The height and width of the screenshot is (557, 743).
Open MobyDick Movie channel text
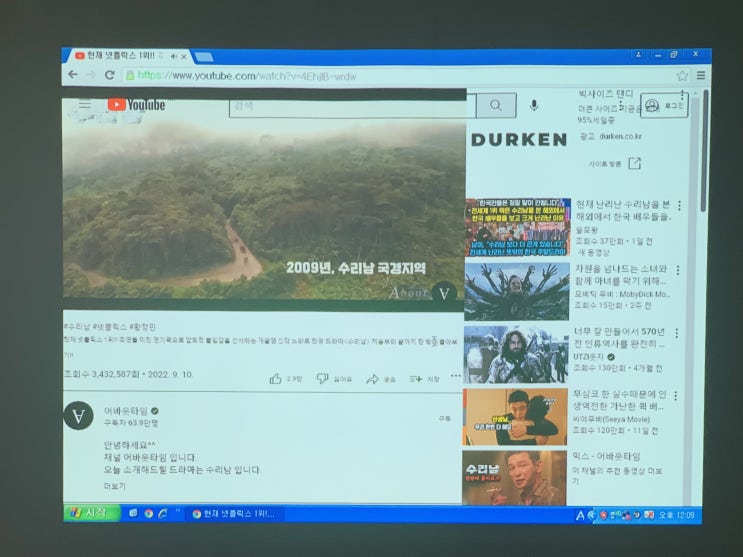pos(622,294)
